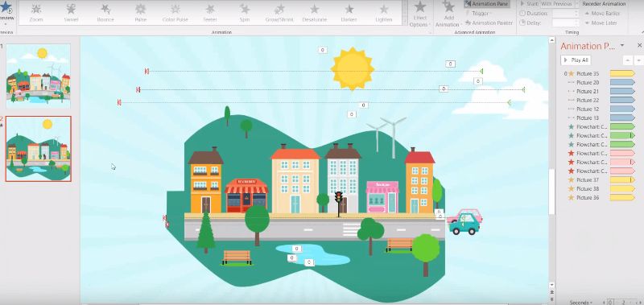Click the yellow timing bar for Picture 35
The height and width of the screenshot is (305, 644).
pos(622,73)
